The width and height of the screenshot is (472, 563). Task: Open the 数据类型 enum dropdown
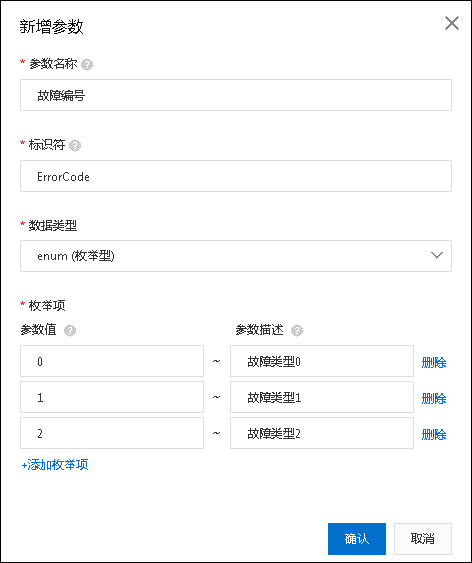(236, 256)
